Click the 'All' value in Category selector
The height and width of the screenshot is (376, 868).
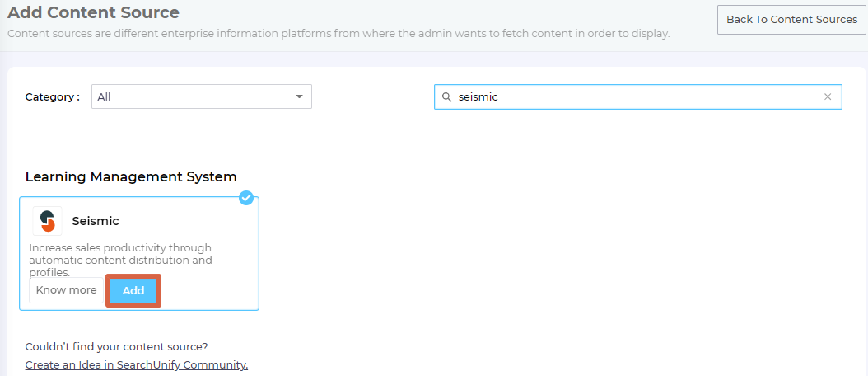tap(105, 97)
